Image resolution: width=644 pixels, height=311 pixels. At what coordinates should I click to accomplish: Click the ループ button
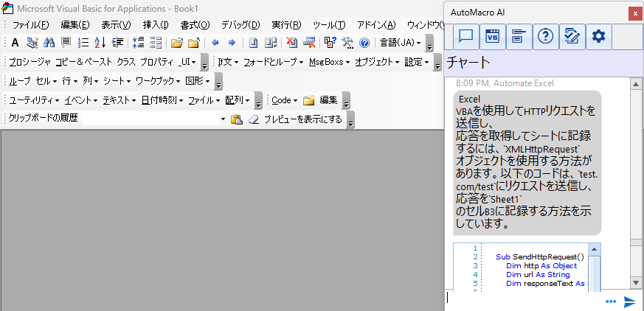pyautogui.click(x=20, y=81)
